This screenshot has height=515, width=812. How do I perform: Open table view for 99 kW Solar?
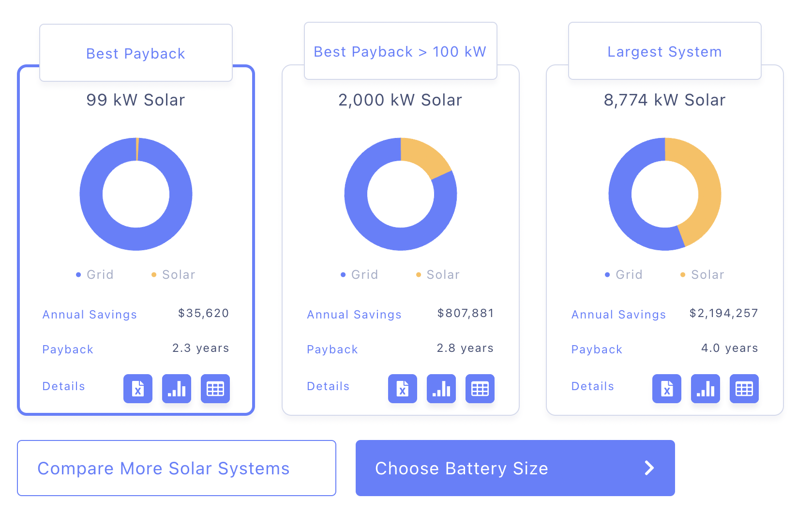(215, 389)
